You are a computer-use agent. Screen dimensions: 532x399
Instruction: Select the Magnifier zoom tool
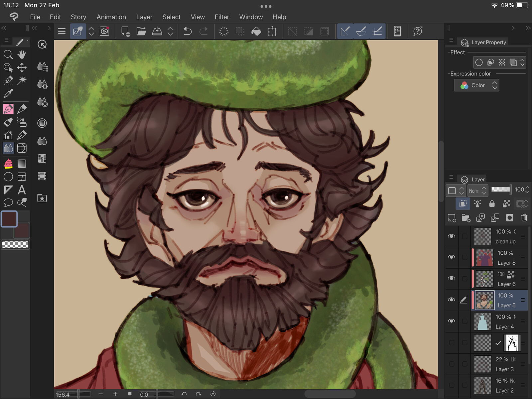8,55
